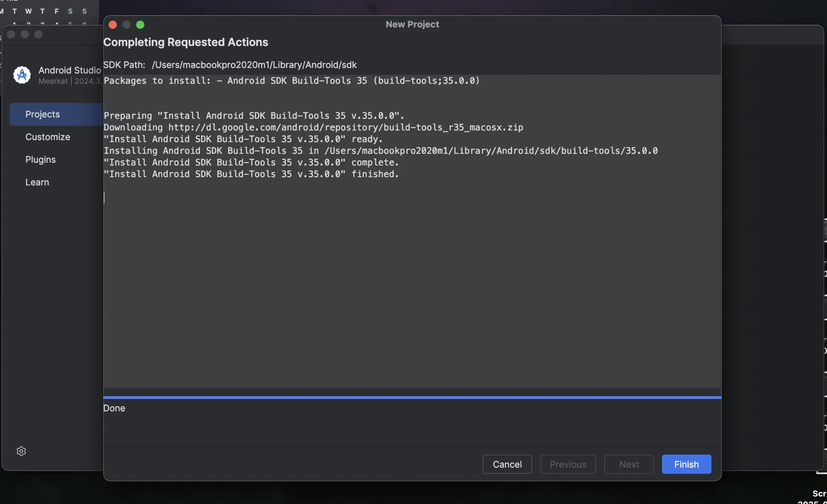
Task: Click the SDK Path value text
Action: [x=254, y=65]
